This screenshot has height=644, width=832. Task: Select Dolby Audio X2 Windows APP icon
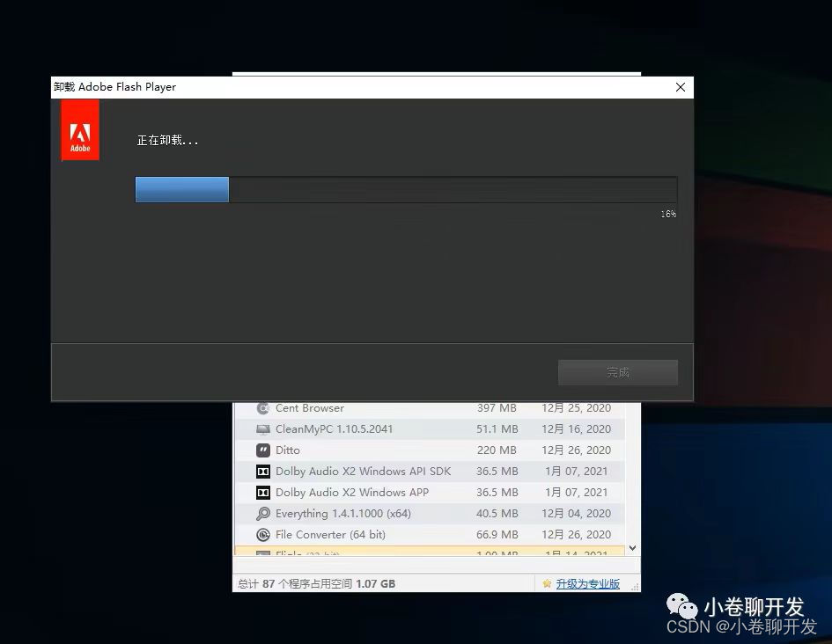click(x=262, y=493)
